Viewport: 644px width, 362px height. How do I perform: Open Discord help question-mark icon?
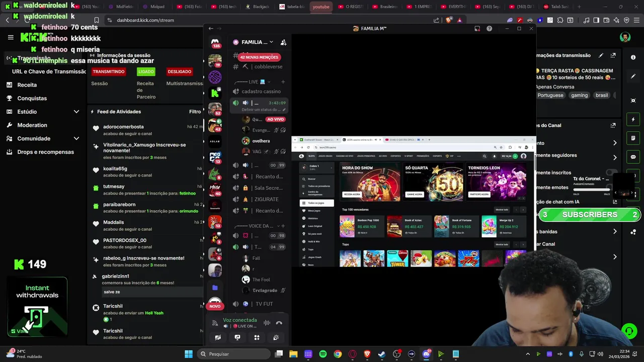pyautogui.click(x=489, y=29)
